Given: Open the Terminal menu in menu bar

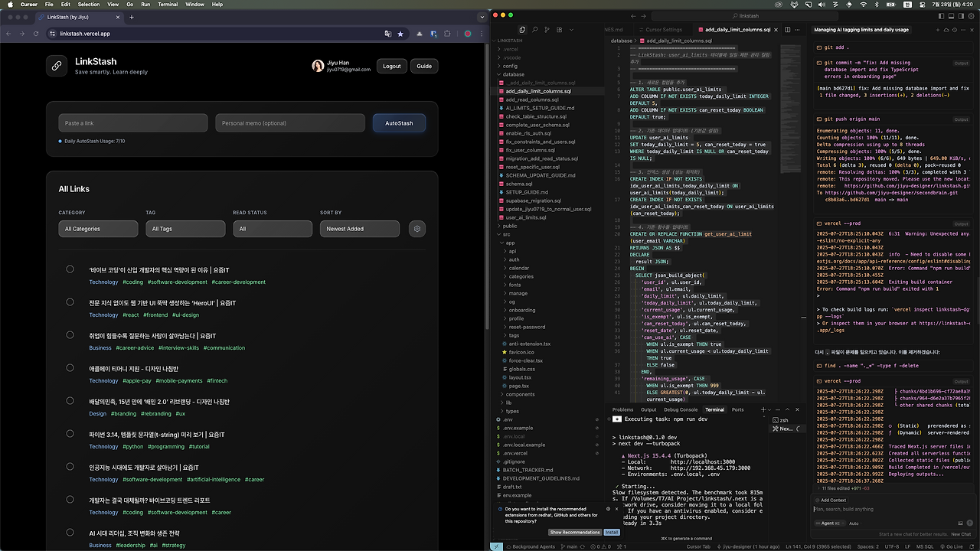Looking at the screenshot, I should click(x=168, y=4).
